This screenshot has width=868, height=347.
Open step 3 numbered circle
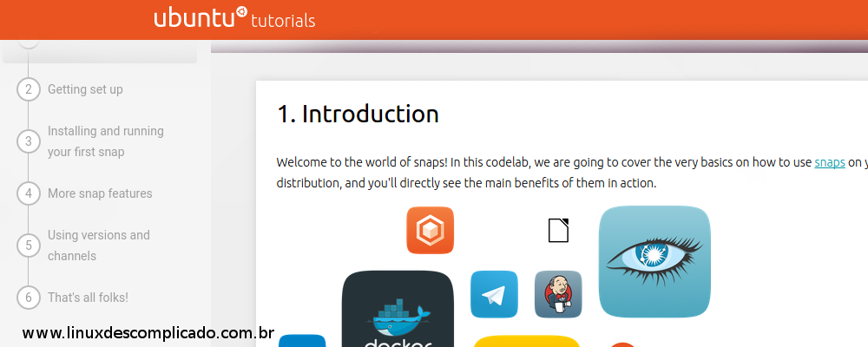pyautogui.click(x=29, y=141)
